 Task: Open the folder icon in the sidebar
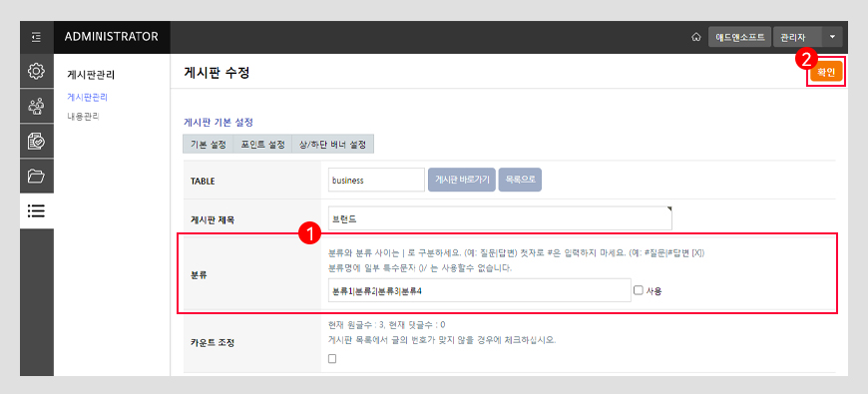pyautogui.click(x=37, y=176)
